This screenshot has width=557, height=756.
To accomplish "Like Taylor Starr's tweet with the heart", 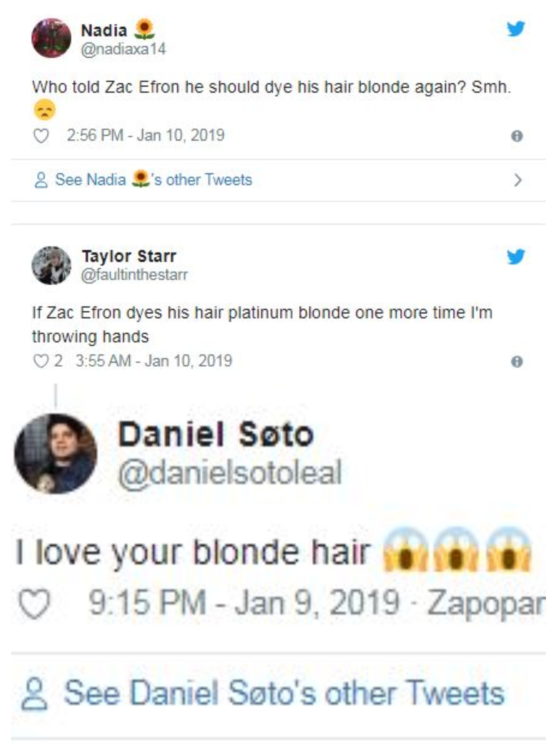I will pyautogui.click(x=41, y=361).
